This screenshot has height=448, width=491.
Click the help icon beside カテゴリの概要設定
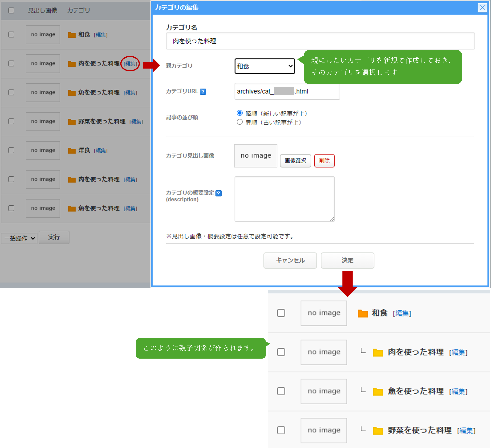tap(218, 193)
